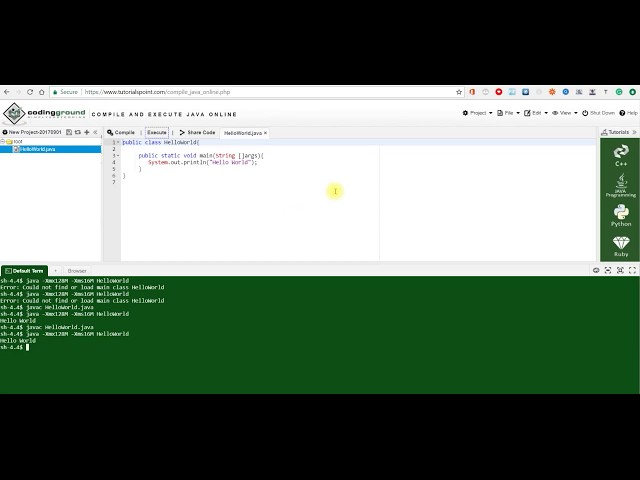Click the first circular terminal toolbar icon
640x480 pixels.
pyautogui.click(x=596, y=270)
